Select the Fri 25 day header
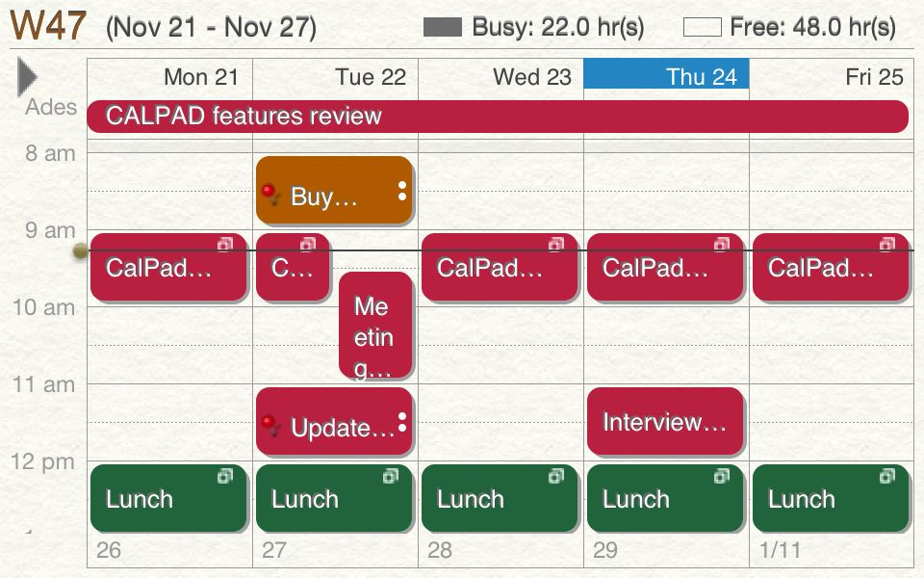Screen dimensions: 924x578 [x=832, y=77]
